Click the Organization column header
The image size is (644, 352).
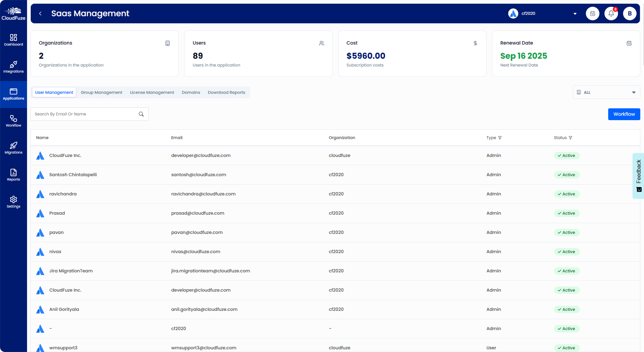(x=342, y=138)
